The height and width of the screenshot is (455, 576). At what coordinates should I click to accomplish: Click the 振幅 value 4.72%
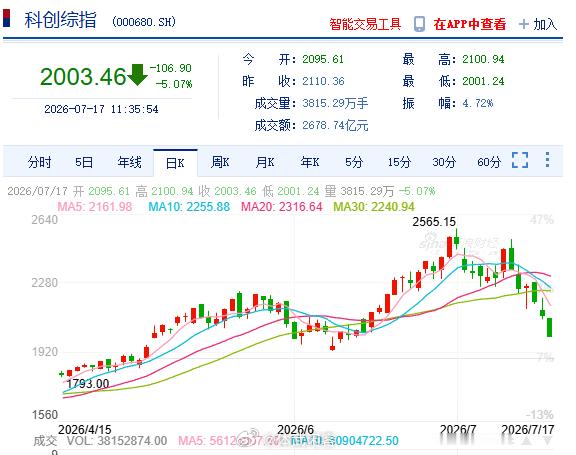click(478, 103)
